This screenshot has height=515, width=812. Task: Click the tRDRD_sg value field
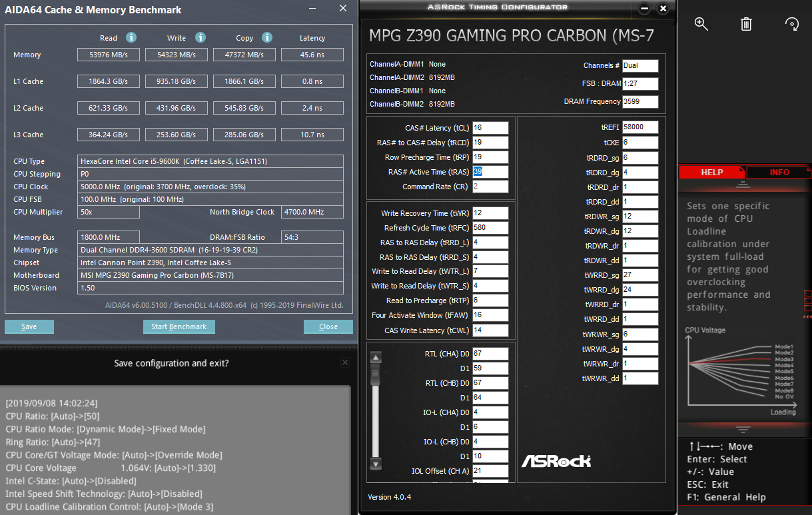pos(640,158)
